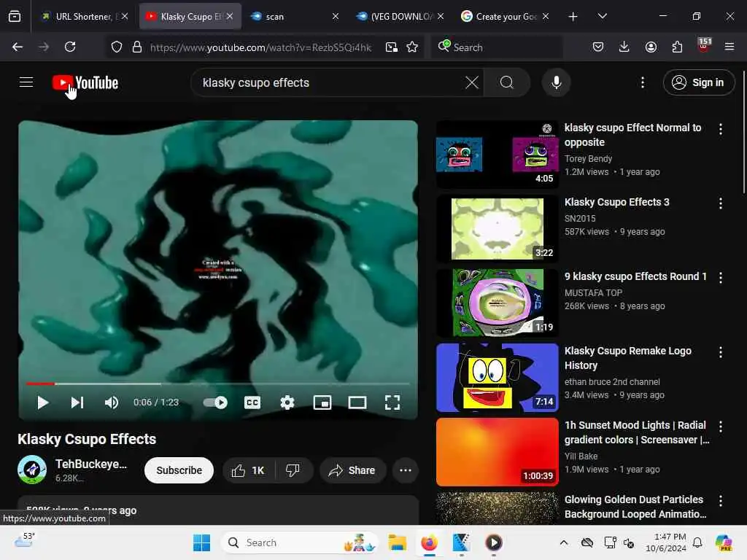
Task: Mute the video volume
Action: [112, 402]
